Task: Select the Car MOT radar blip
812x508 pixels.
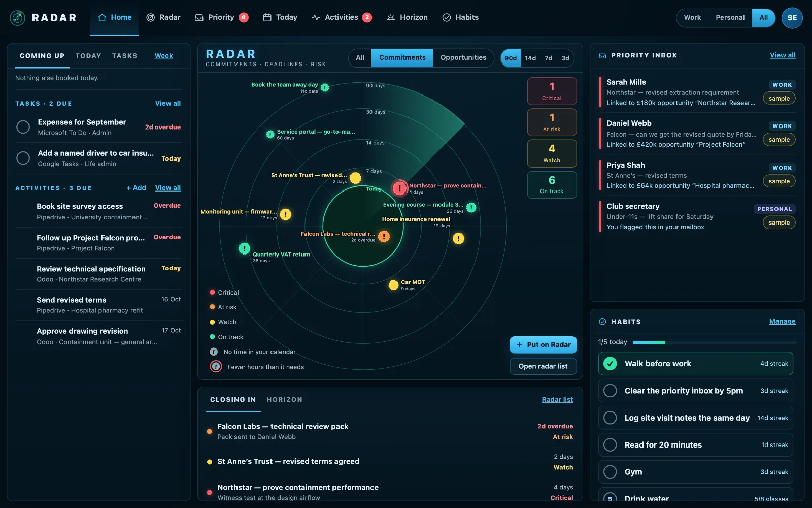Action: point(393,285)
